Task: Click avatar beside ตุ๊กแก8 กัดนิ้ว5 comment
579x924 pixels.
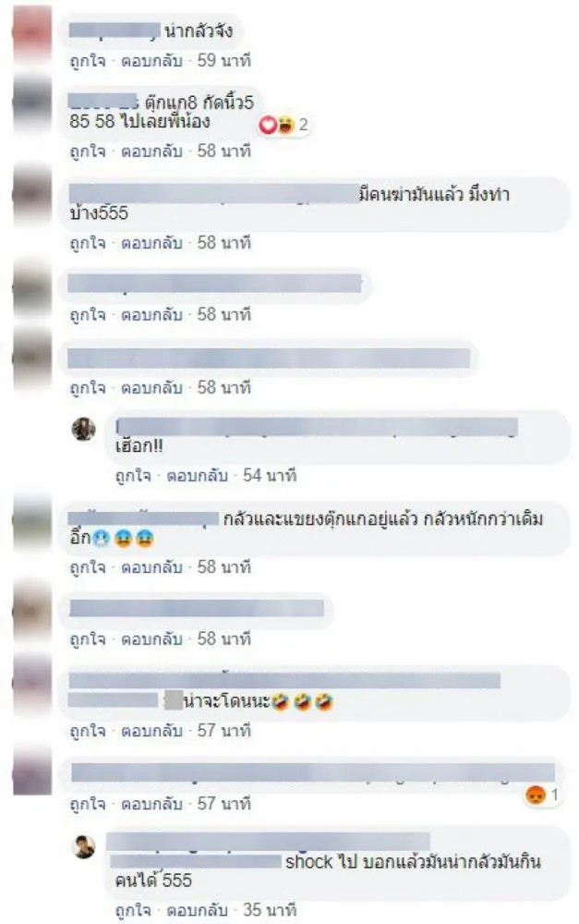Action: pos(32,102)
